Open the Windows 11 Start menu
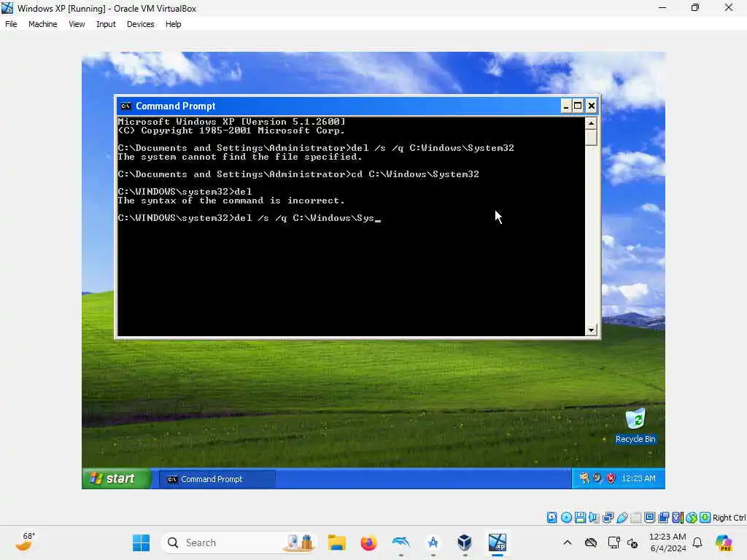747x560 pixels. click(141, 542)
